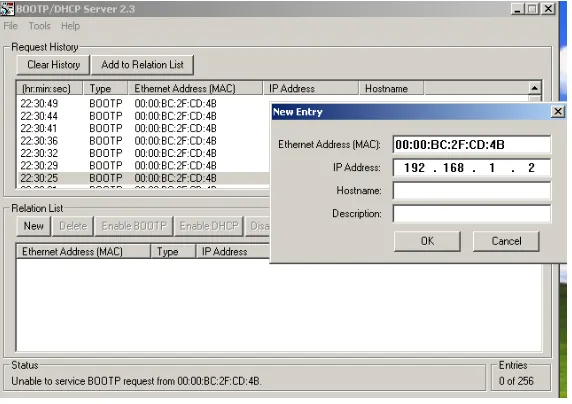This screenshot has width=572, height=404.
Task: Select the 22:30:49 BOOTP request row
Action: point(144,104)
